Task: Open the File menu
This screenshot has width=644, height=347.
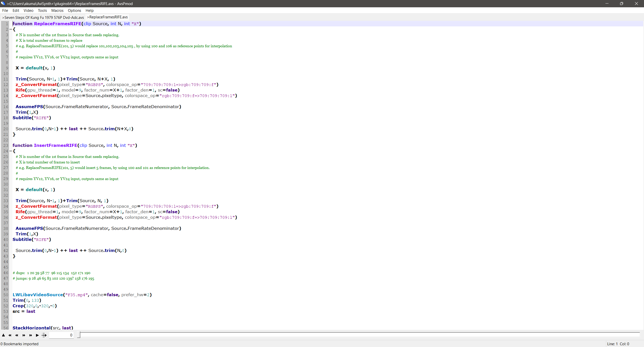Action: (5, 11)
